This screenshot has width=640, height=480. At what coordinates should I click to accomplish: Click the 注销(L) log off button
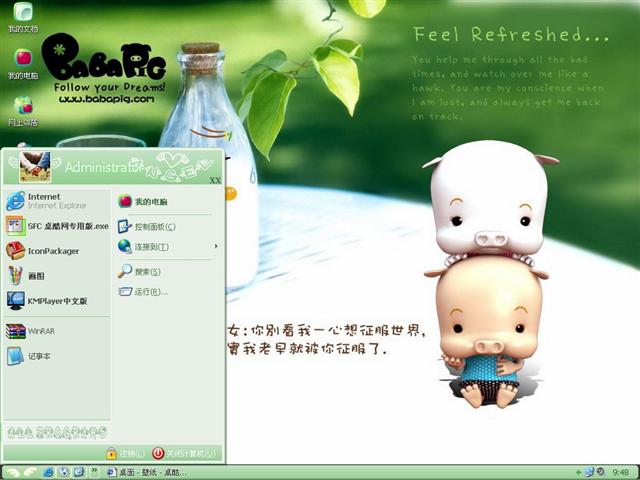coord(126,453)
